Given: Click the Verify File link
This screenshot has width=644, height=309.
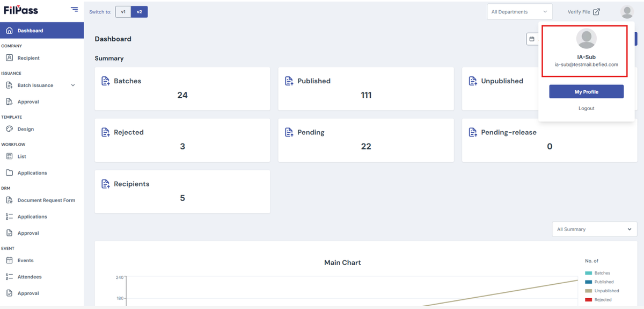Looking at the screenshot, I should 583,12.
